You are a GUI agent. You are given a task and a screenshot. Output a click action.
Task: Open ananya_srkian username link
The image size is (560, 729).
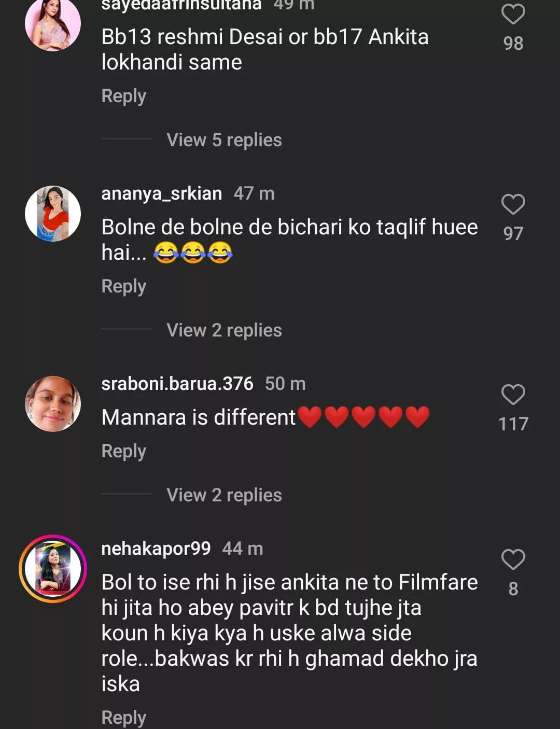[161, 193]
